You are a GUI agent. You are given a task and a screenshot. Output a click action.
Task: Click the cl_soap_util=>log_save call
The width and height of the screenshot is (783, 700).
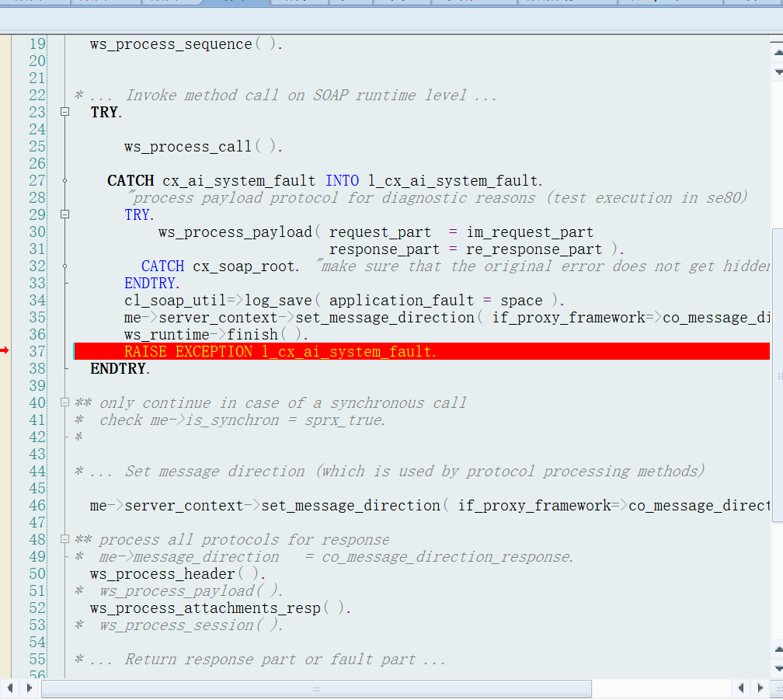pos(344,300)
